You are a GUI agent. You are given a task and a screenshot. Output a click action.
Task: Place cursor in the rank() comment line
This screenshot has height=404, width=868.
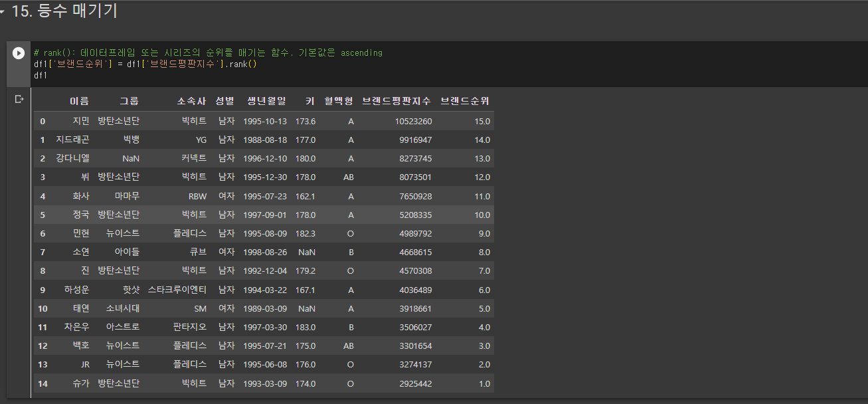click(208, 52)
